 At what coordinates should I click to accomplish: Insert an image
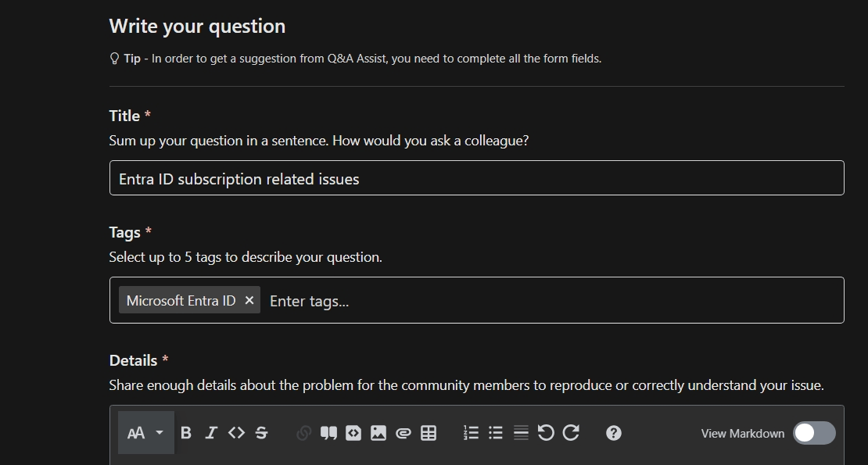[378, 433]
